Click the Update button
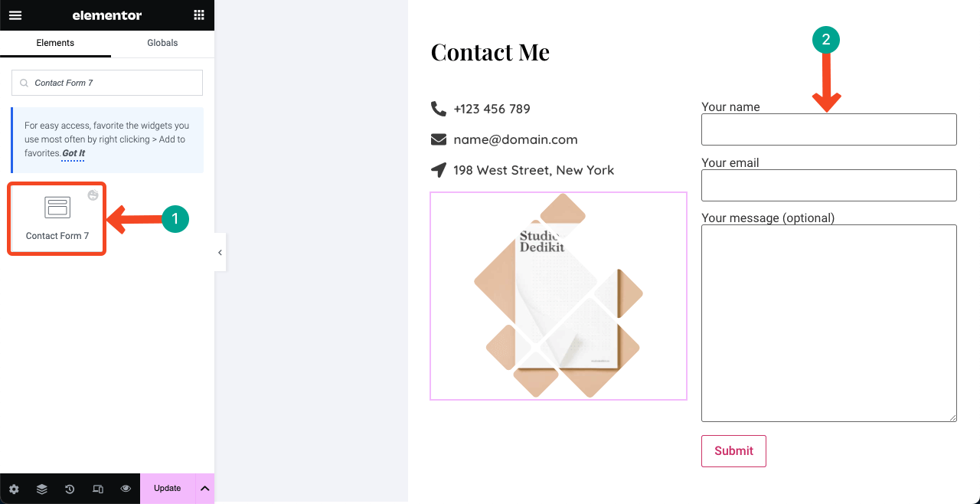Viewport: 980px width, 504px height. click(168, 489)
